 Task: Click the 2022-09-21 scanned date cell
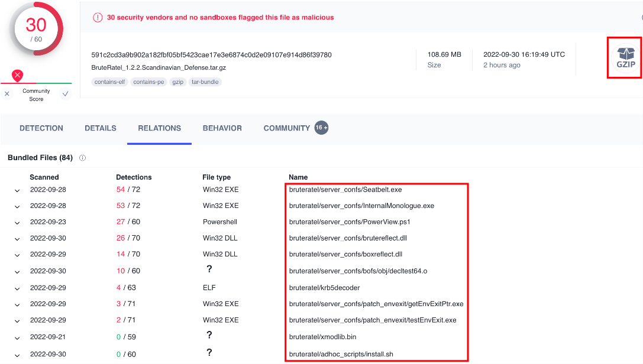click(48, 337)
